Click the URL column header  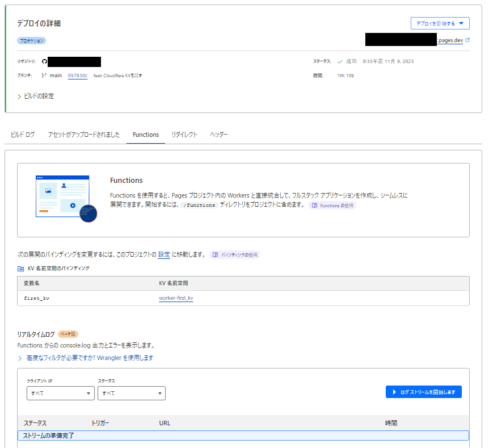[x=165, y=423]
